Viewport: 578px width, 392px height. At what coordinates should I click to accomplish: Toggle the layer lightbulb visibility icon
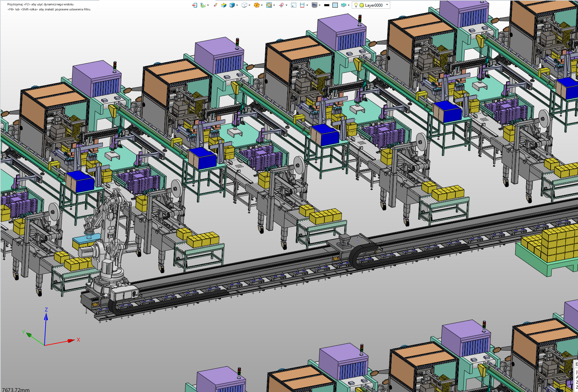point(356,5)
